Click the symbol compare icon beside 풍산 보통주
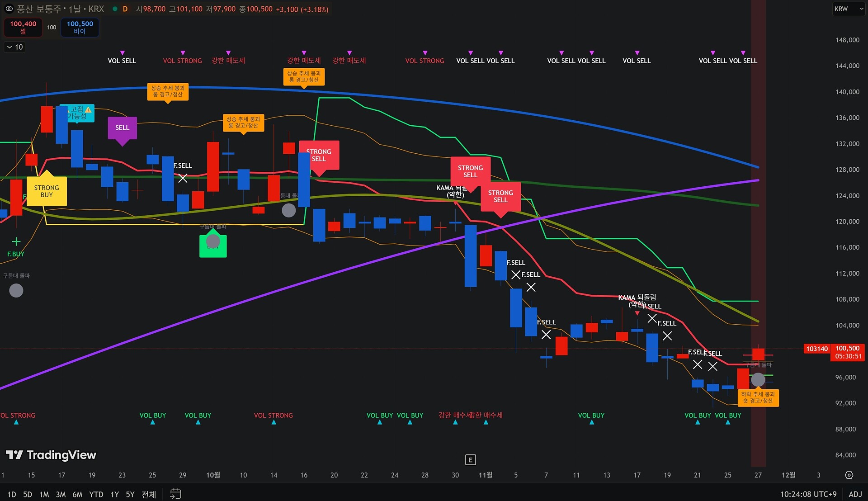Image resolution: width=868 pixels, height=501 pixels. coord(9,9)
